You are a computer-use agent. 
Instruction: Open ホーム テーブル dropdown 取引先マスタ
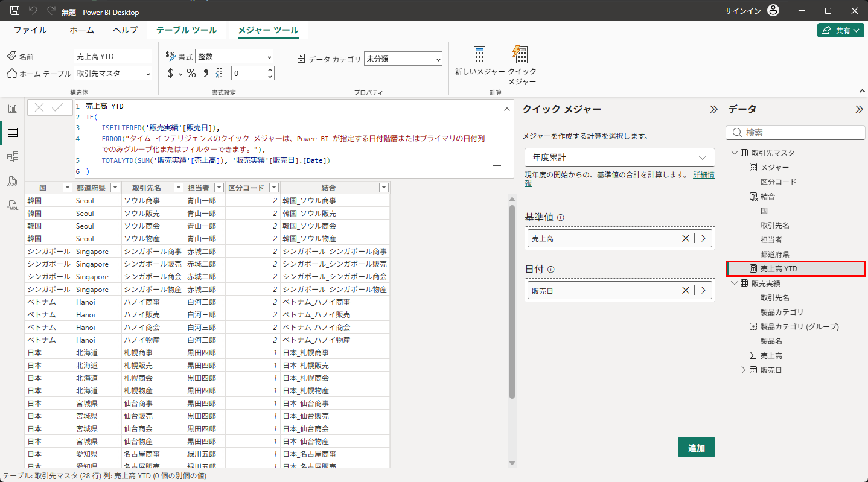click(x=113, y=73)
